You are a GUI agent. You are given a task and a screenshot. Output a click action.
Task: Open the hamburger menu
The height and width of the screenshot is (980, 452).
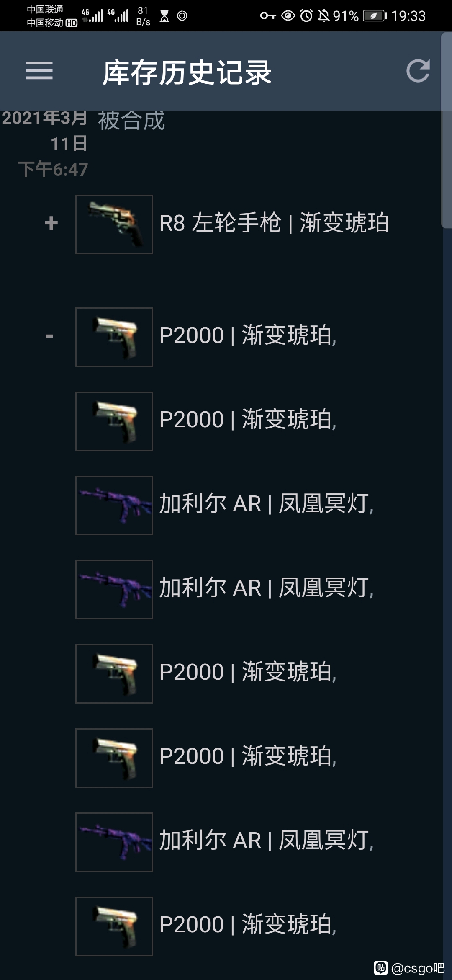39,70
